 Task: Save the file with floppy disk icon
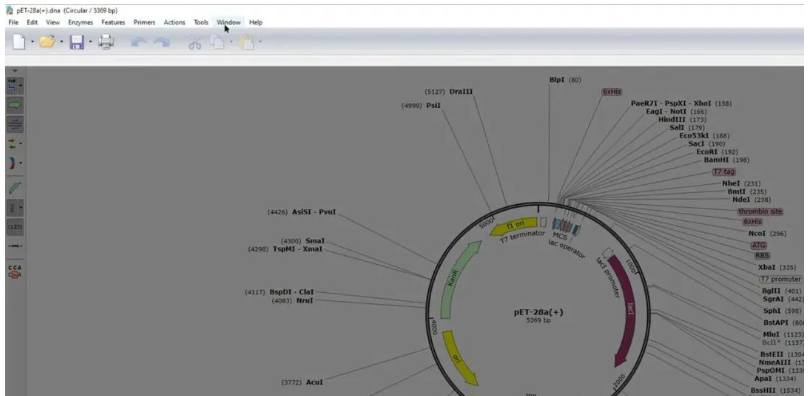[x=77, y=42]
